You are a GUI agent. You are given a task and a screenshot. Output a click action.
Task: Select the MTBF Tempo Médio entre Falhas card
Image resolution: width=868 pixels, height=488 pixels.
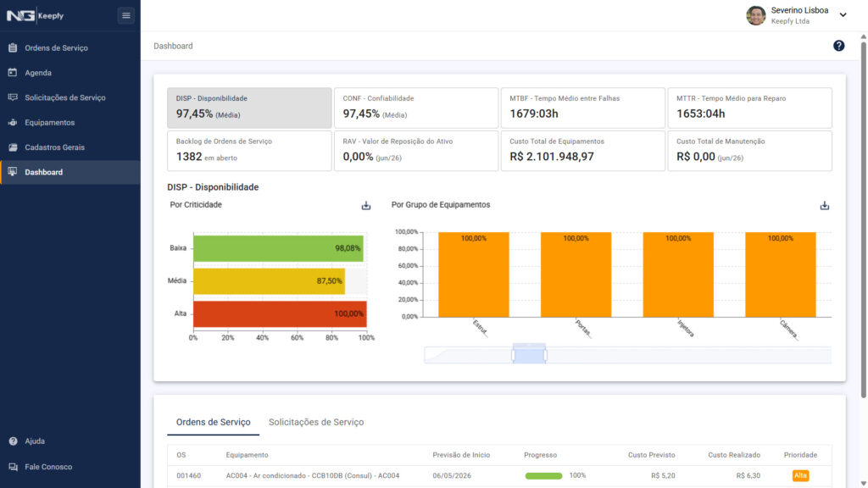coord(582,108)
